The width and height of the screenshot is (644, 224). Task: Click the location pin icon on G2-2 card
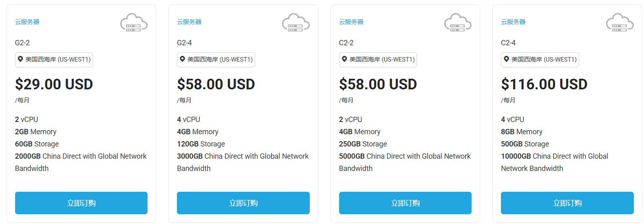click(20, 59)
